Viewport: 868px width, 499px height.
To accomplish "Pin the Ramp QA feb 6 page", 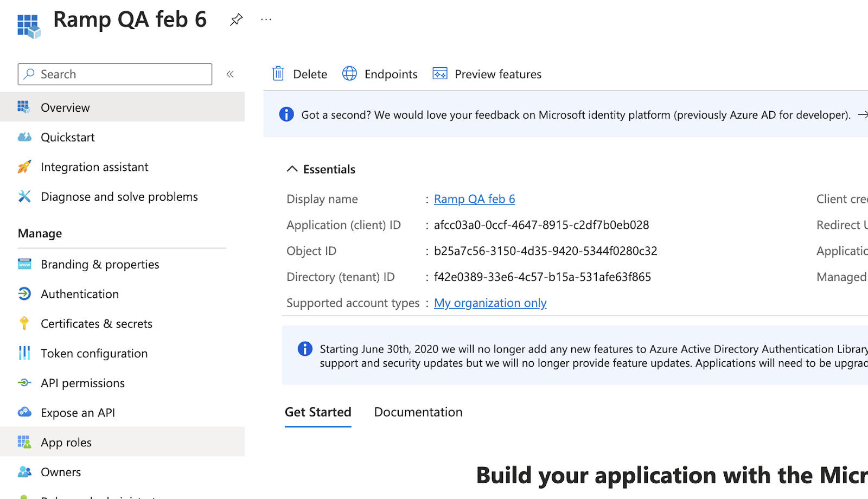I will click(236, 20).
